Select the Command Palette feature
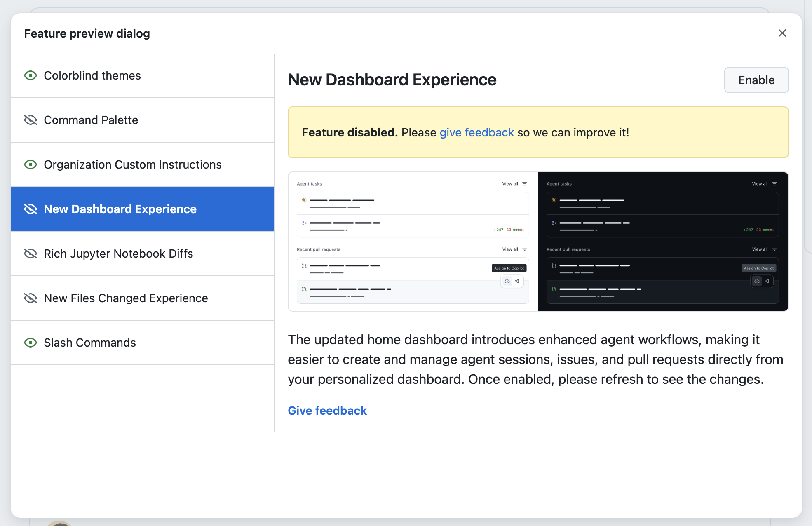The image size is (812, 526). tap(142, 120)
